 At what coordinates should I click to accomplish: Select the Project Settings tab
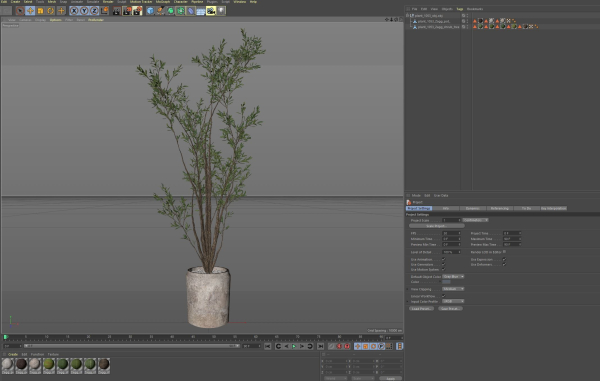419,208
